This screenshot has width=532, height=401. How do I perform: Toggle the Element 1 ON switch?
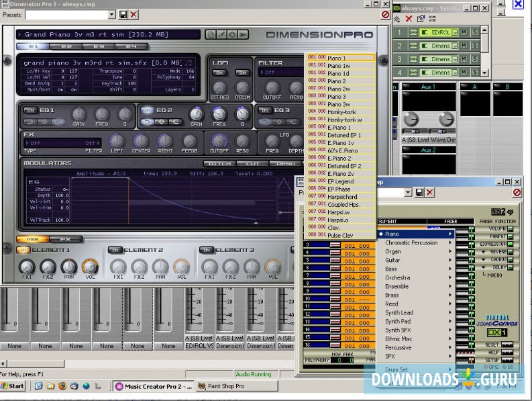(x=23, y=250)
